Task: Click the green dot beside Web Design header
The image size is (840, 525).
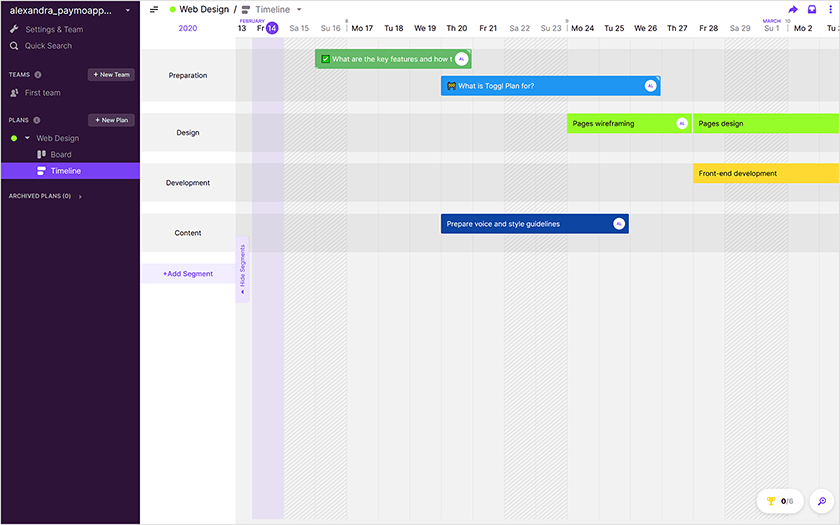Action: pyautogui.click(x=172, y=9)
